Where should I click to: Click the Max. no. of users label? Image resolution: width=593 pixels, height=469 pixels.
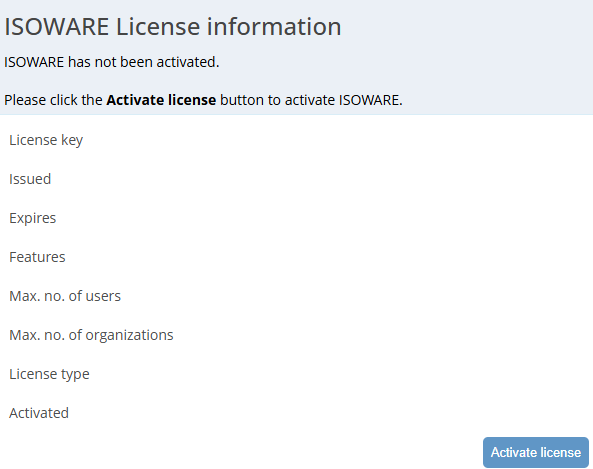(x=65, y=296)
